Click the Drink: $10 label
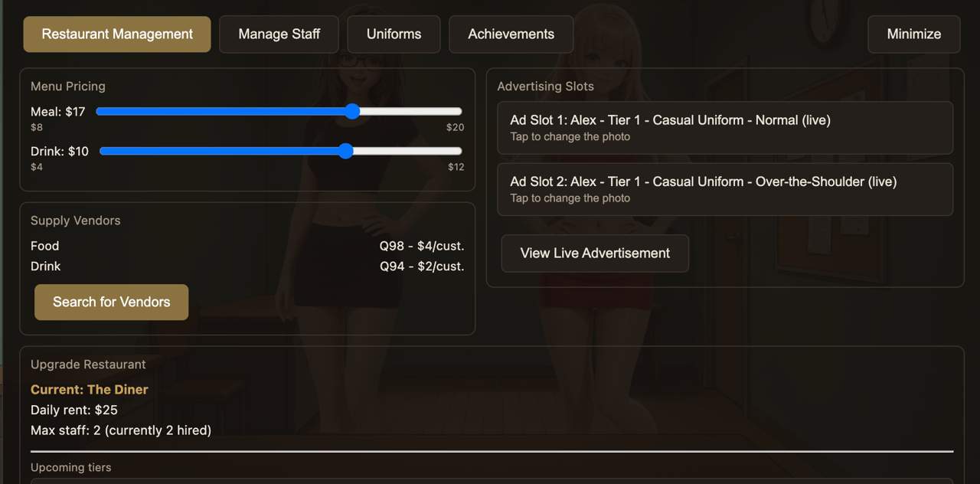980x484 pixels. [x=60, y=152]
